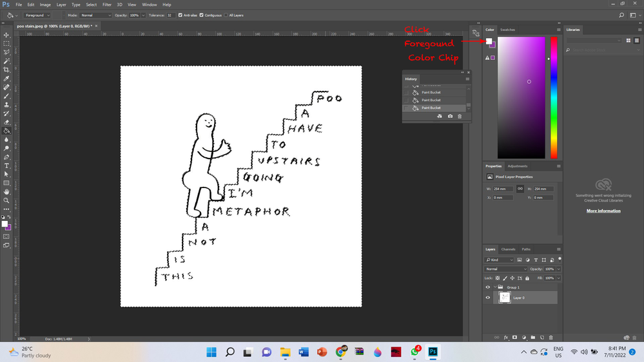Toggle Contiguous checkbox
The height and width of the screenshot is (362, 644).
coord(201,15)
